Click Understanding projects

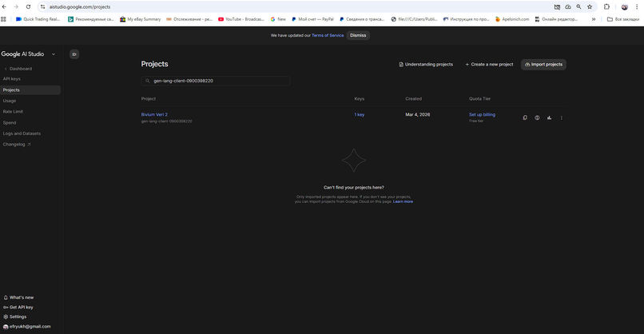(x=426, y=65)
